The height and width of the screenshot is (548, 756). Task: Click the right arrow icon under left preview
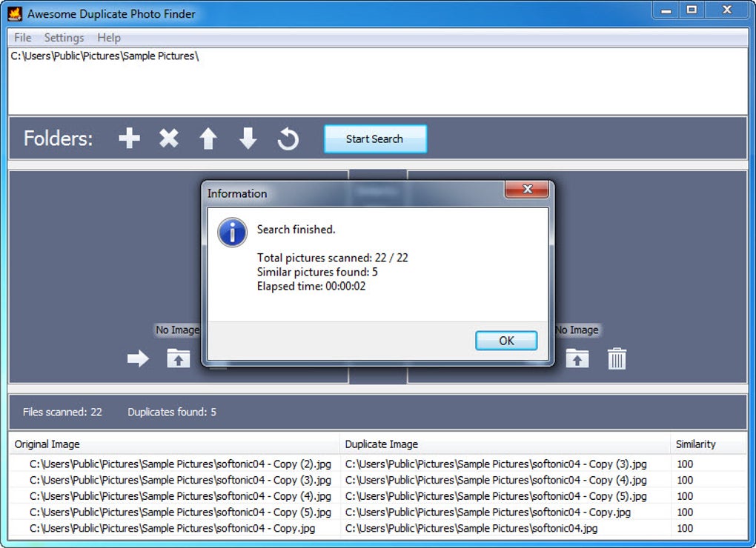[138, 358]
